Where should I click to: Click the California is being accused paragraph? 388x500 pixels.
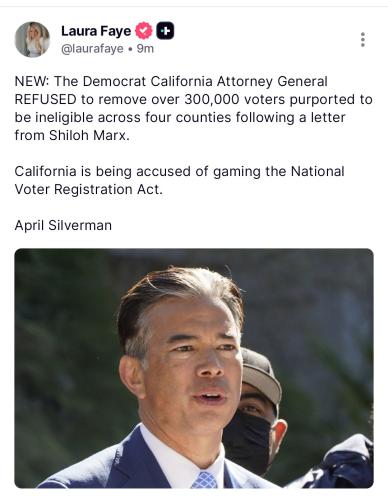179,180
